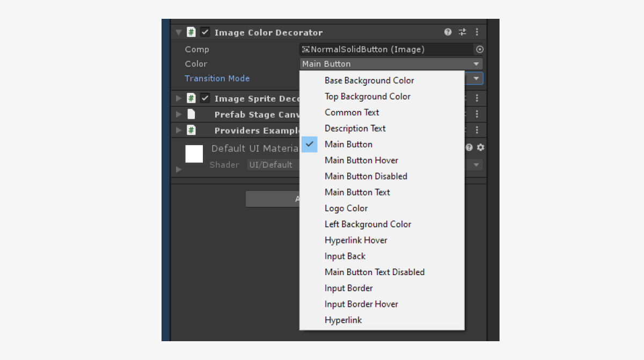Image resolution: width=644 pixels, height=360 pixels.
Task: Pick Hyperlink from the color list
Action: tap(343, 320)
